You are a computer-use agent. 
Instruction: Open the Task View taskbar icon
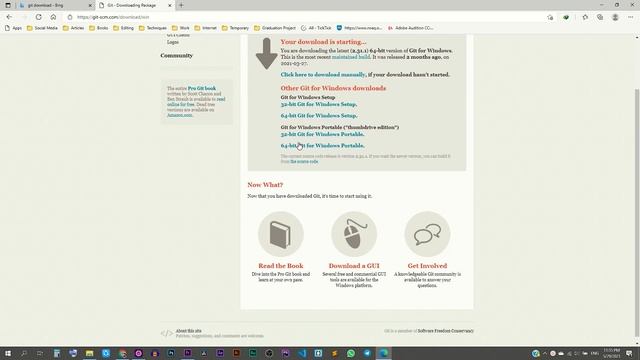click(40, 353)
